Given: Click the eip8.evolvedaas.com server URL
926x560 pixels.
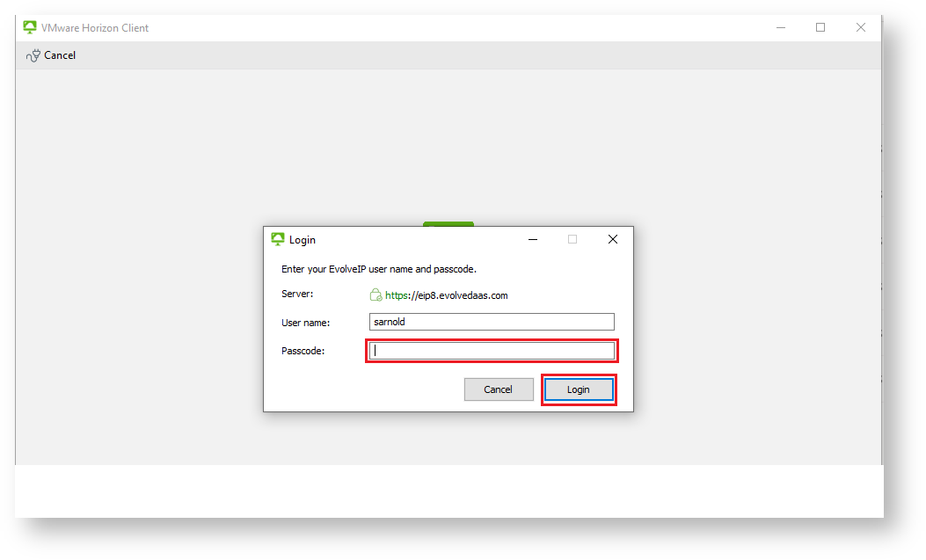Looking at the screenshot, I should tap(446, 295).
